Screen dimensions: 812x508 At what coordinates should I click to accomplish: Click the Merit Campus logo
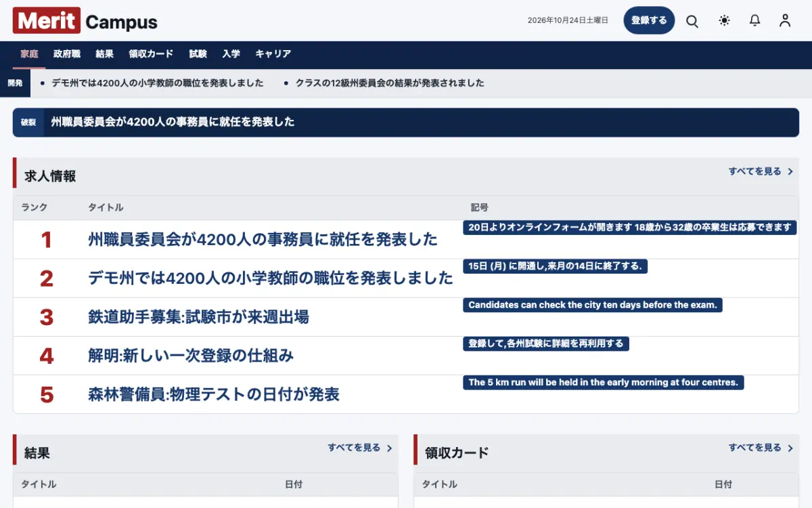pos(85,21)
